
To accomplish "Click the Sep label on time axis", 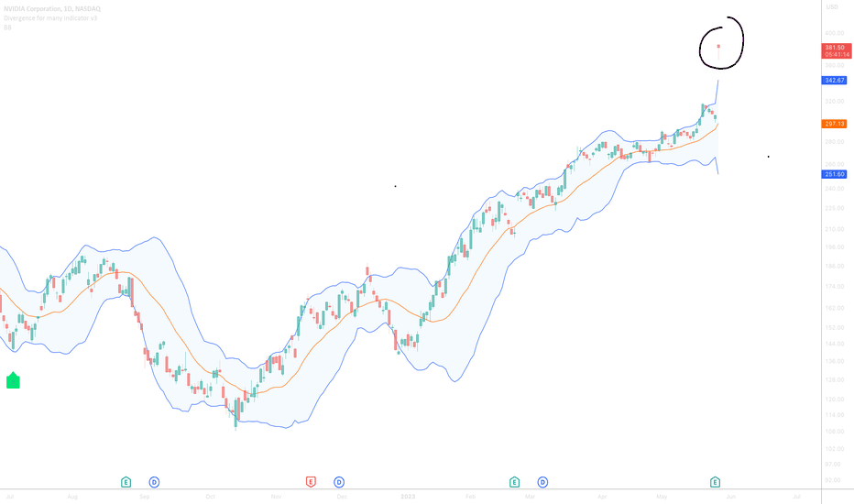I will [x=145, y=497].
